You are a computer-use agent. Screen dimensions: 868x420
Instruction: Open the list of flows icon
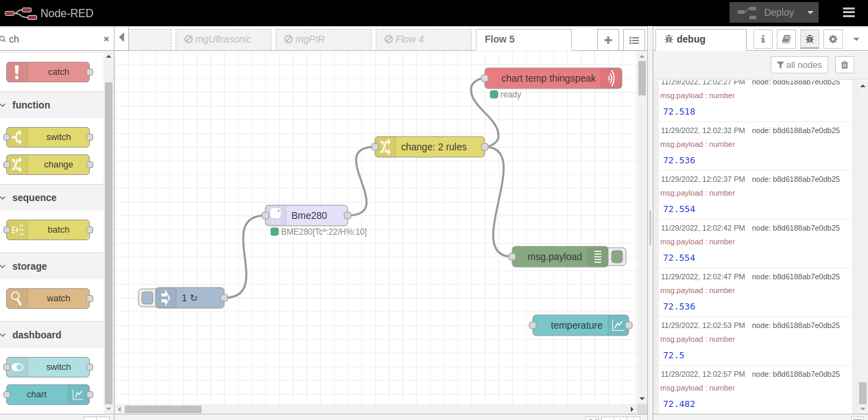tap(634, 40)
